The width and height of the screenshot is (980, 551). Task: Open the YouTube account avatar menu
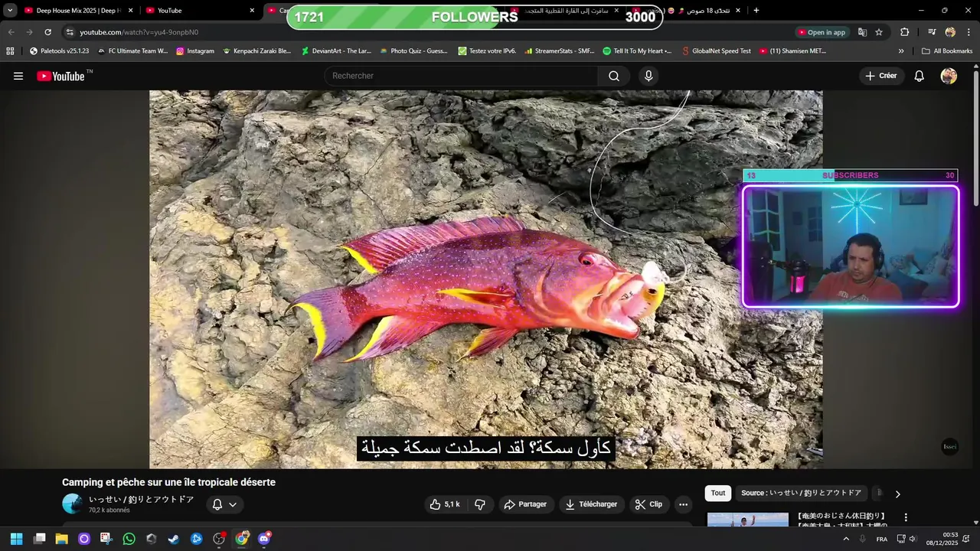coord(949,76)
